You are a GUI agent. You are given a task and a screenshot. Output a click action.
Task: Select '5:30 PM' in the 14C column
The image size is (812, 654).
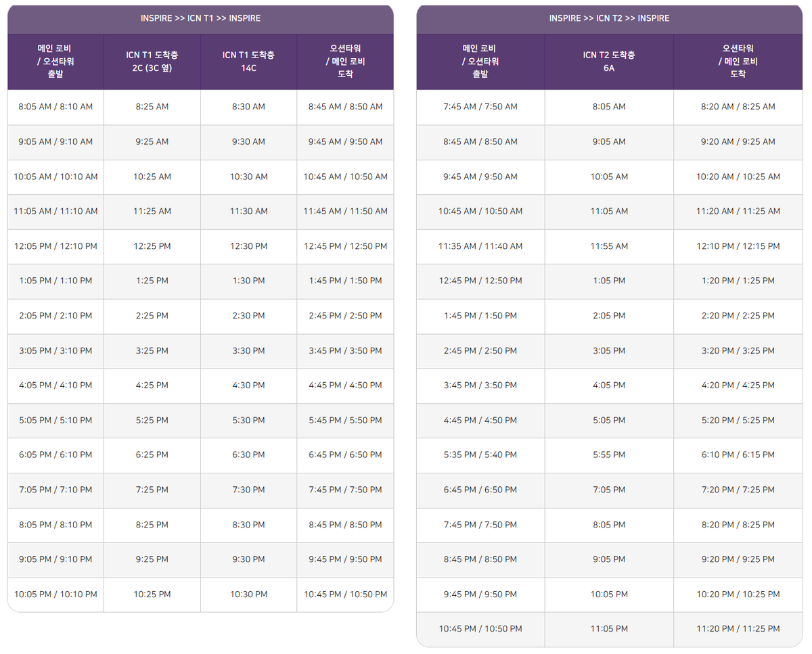pyautogui.click(x=248, y=421)
